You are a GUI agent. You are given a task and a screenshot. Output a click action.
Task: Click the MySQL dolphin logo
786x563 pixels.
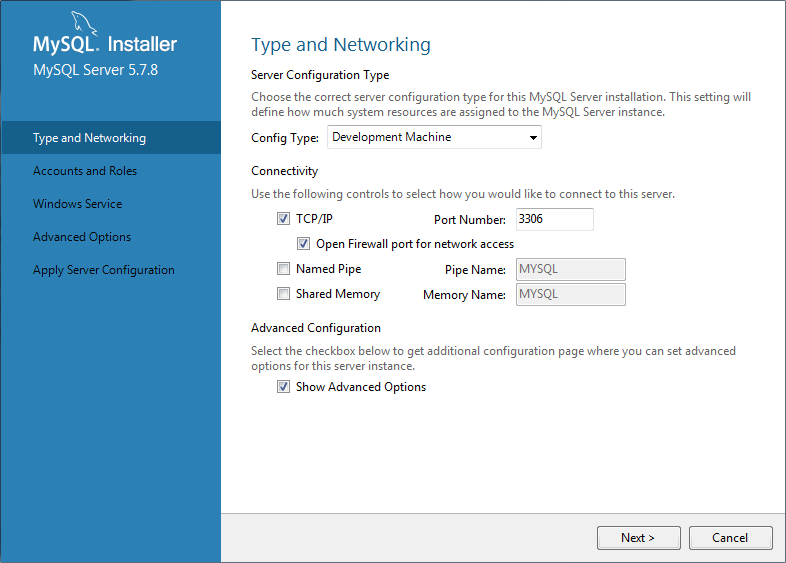(83, 24)
